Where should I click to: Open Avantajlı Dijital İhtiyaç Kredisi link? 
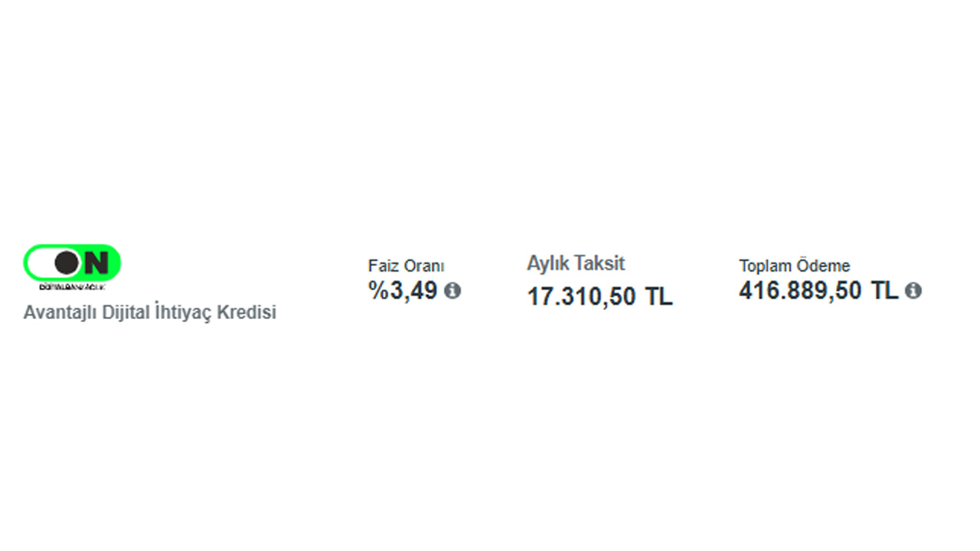[149, 313]
